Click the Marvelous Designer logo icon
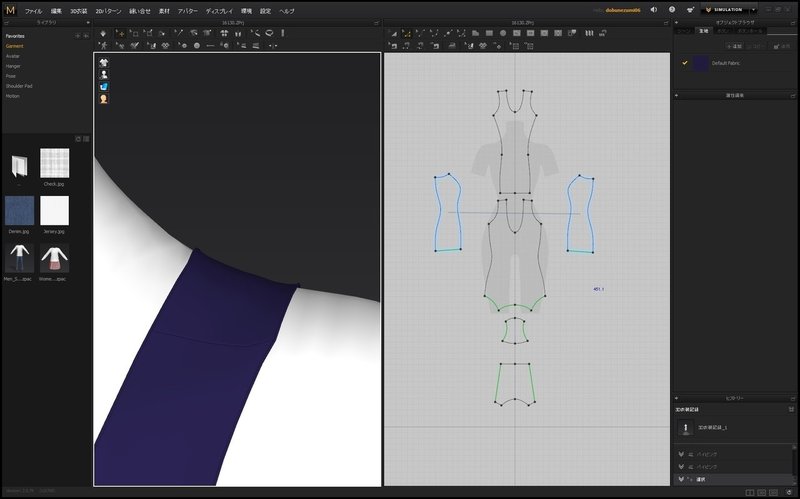 pos(10,10)
